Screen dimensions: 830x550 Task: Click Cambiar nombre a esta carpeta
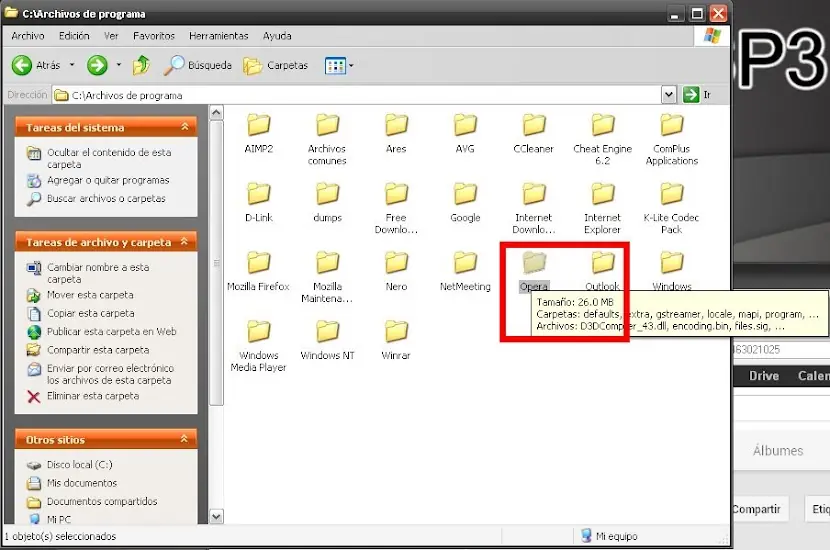coord(98,273)
